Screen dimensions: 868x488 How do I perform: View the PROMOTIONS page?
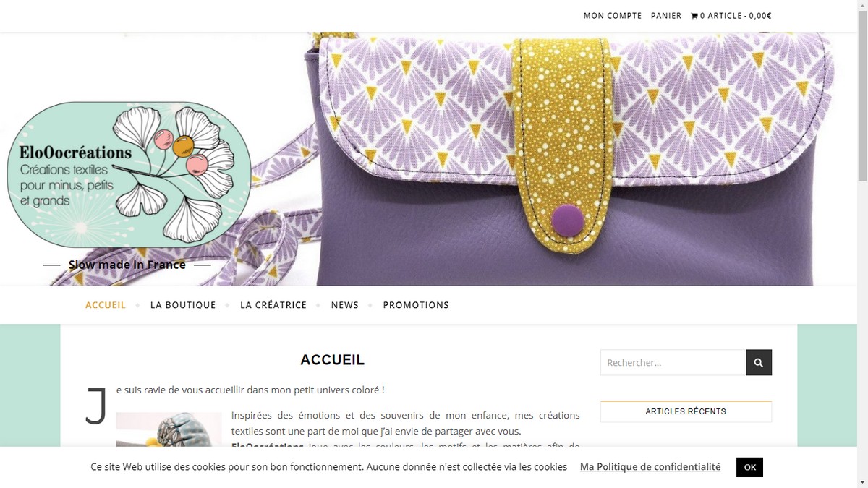tap(416, 305)
